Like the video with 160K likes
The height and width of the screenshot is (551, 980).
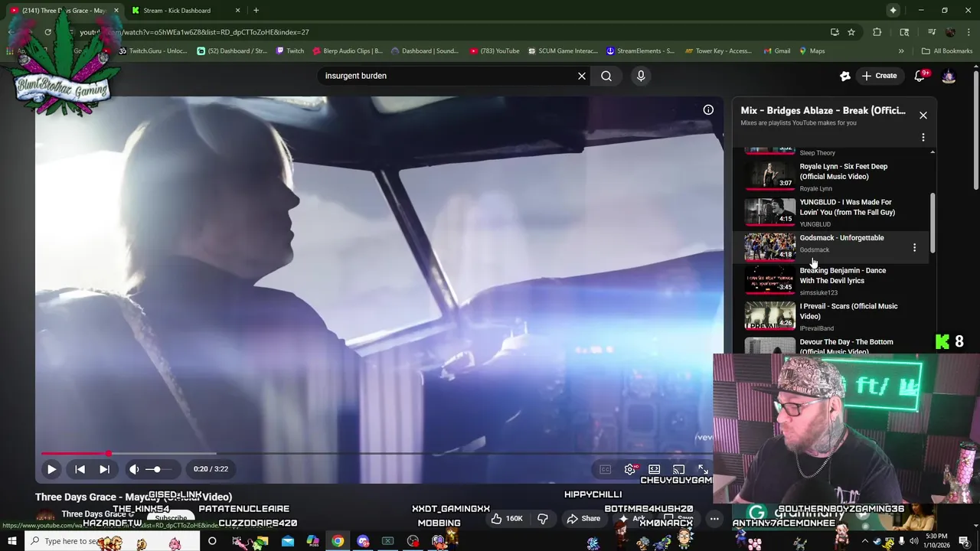click(x=506, y=519)
